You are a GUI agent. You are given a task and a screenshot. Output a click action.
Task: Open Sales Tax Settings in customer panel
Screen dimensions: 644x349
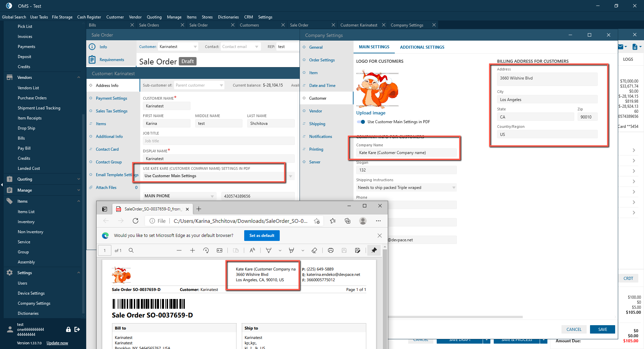point(112,111)
